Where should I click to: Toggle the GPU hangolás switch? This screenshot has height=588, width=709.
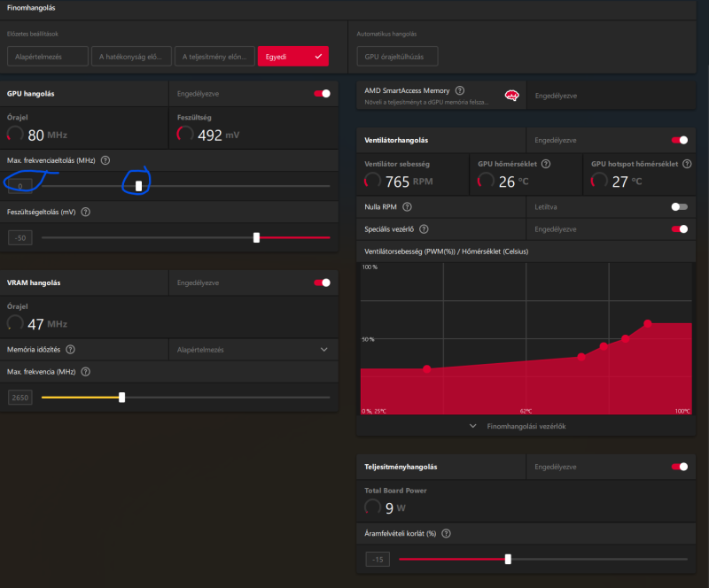(322, 94)
